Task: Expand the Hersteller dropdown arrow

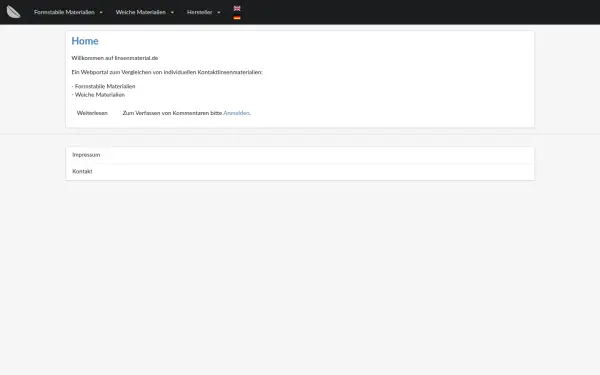Action: pyautogui.click(x=219, y=12)
